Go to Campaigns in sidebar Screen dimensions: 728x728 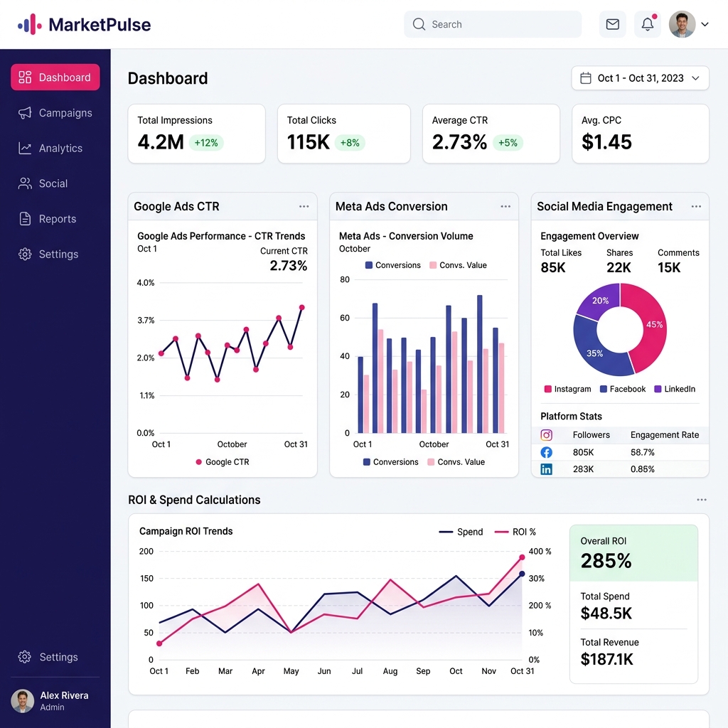55,113
